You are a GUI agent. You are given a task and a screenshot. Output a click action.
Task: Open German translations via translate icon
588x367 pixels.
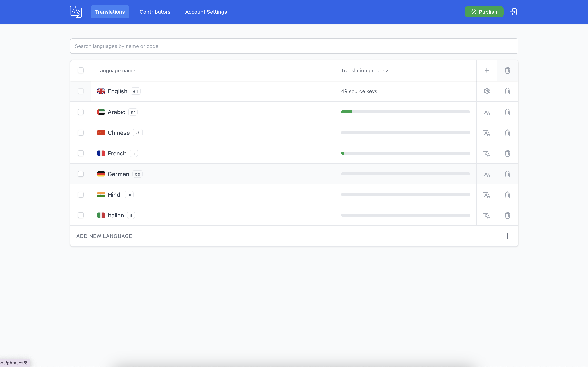pos(487,174)
